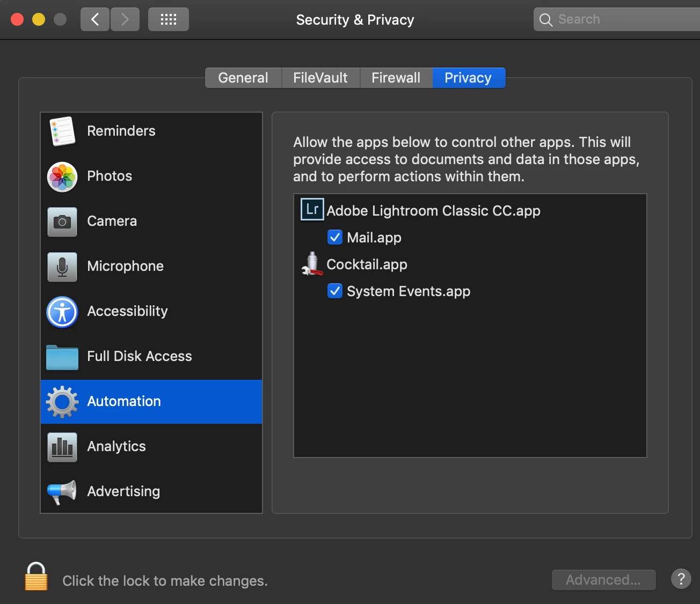The height and width of the screenshot is (604, 700).
Task: Open help with question mark button
Action: click(681, 579)
